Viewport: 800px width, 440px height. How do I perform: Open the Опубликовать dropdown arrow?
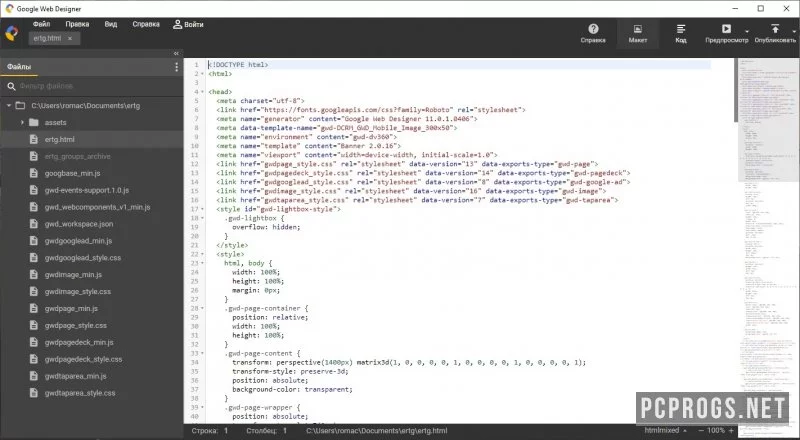click(794, 32)
